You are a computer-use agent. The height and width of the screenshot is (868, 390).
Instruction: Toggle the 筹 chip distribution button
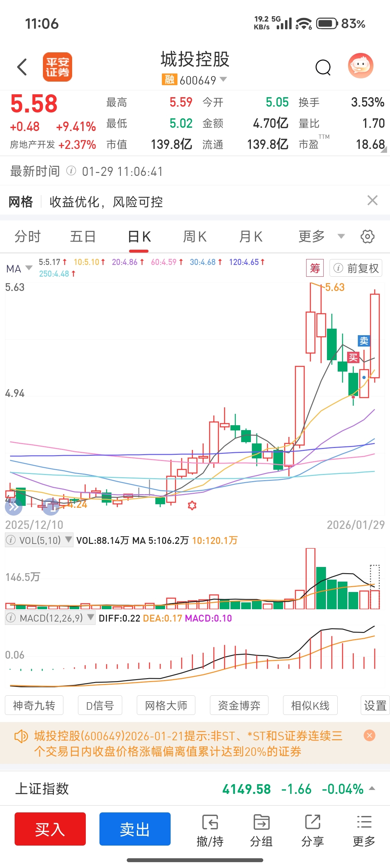pyautogui.click(x=315, y=268)
